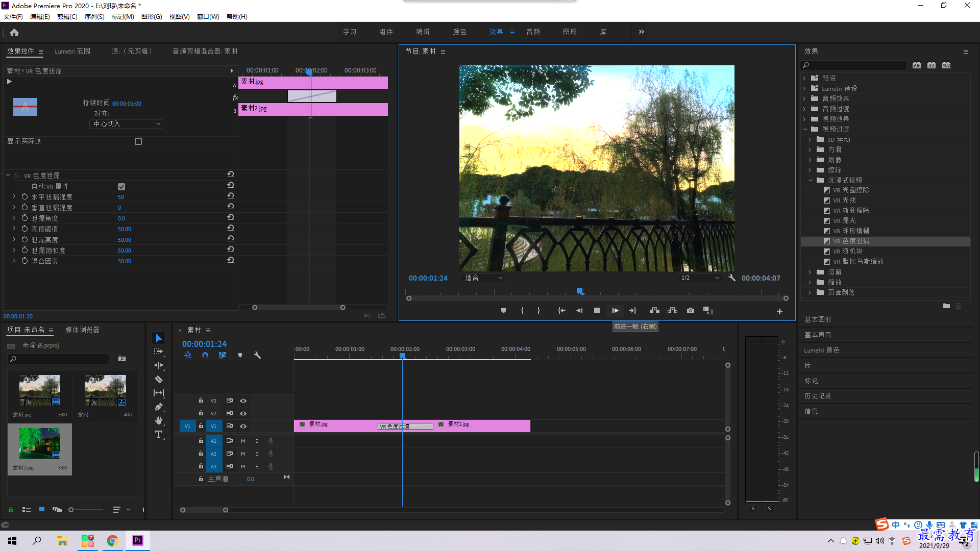Open the 适合 zoom level dropdown
980x551 pixels.
[x=483, y=278]
